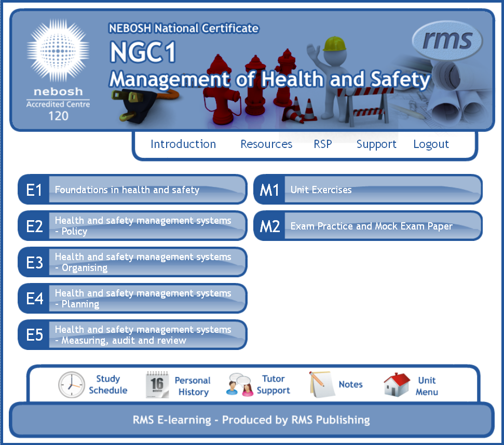Click the Management of Health and Safety title

[269, 79]
